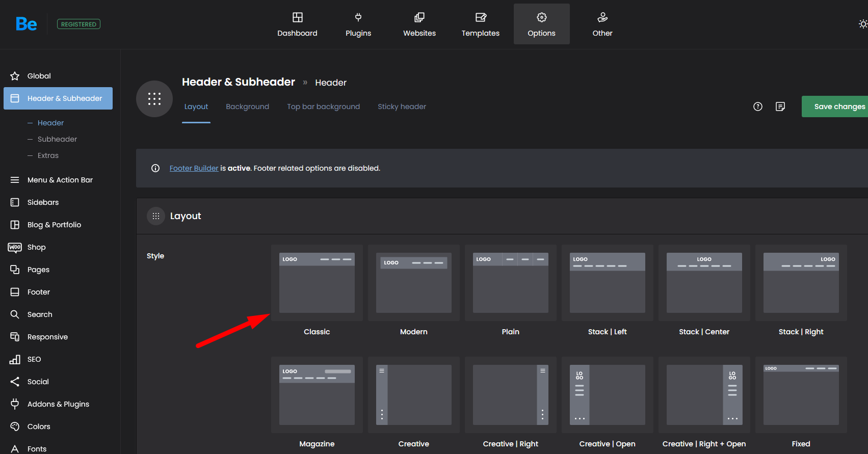Open Global settings in sidebar
Screen dimensions: 868x454
58,76
